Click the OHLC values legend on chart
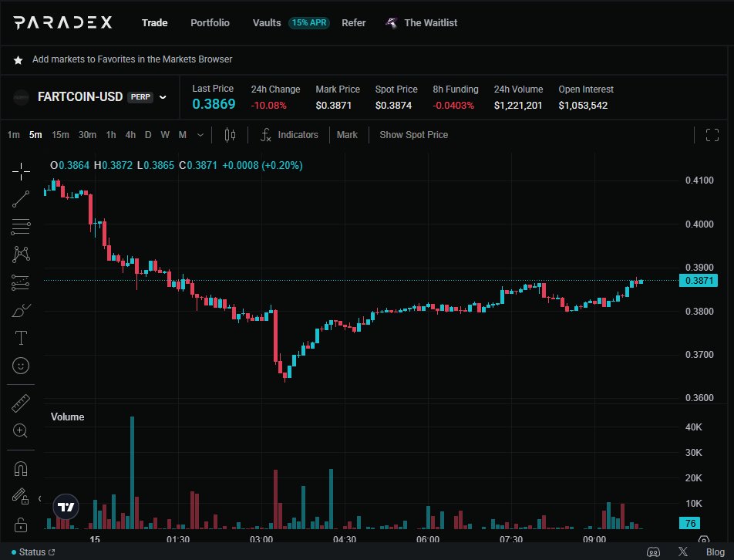This screenshot has height=560, width=734. pos(177,165)
